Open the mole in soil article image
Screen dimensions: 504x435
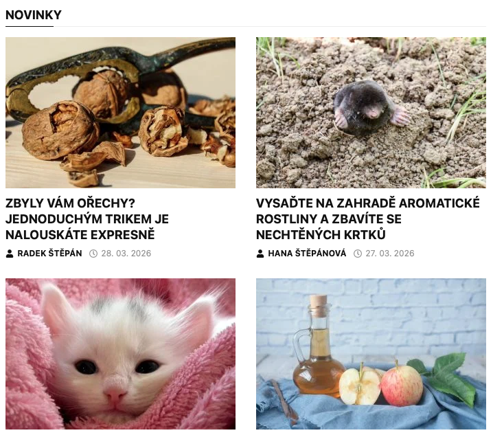371,113
